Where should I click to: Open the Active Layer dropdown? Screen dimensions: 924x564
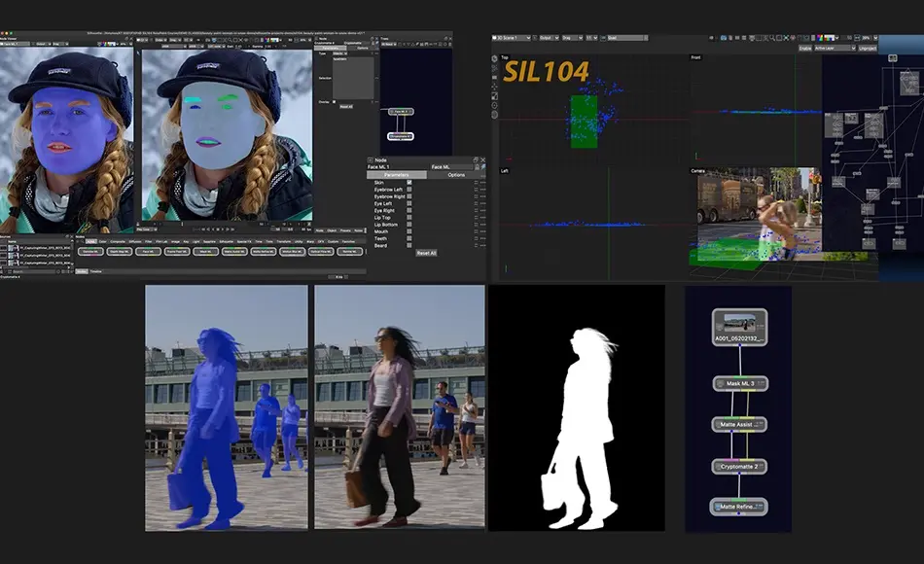[x=835, y=49]
